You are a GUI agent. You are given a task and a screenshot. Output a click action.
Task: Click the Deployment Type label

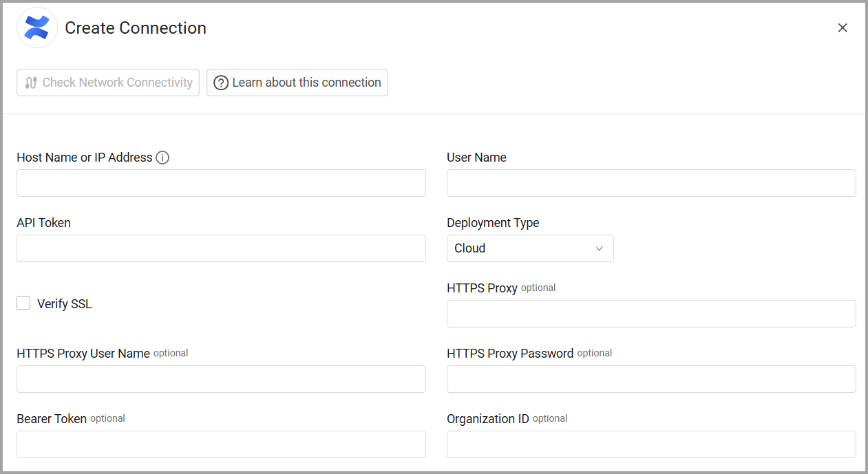493,223
